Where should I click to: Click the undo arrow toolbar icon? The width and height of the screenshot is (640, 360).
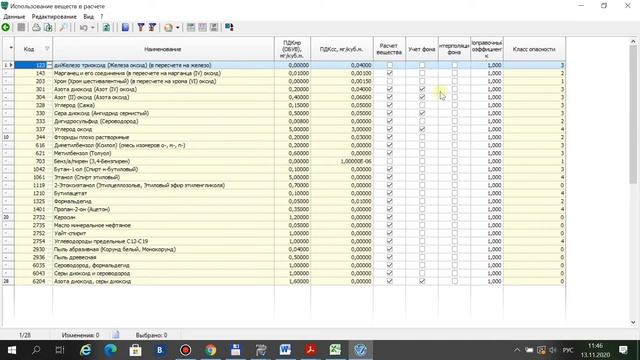tap(83, 27)
